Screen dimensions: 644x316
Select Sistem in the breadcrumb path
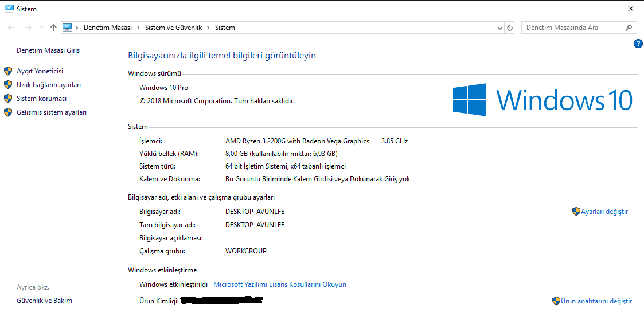coord(225,28)
